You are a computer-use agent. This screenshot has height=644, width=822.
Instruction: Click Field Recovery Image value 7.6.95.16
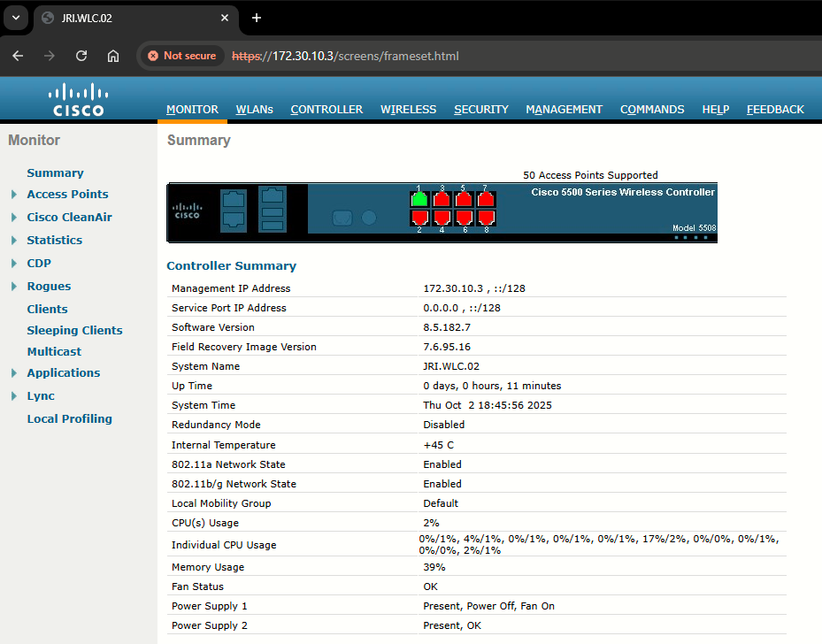point(447,347)
